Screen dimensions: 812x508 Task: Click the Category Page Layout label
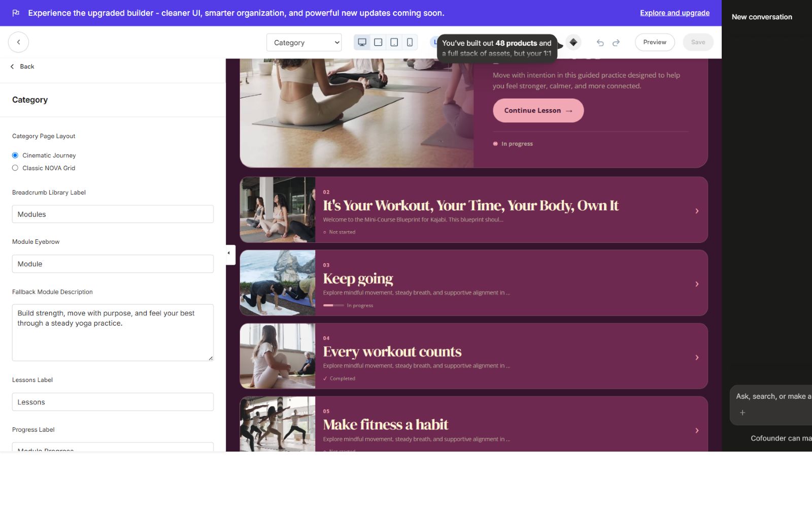tap(44, 136)
